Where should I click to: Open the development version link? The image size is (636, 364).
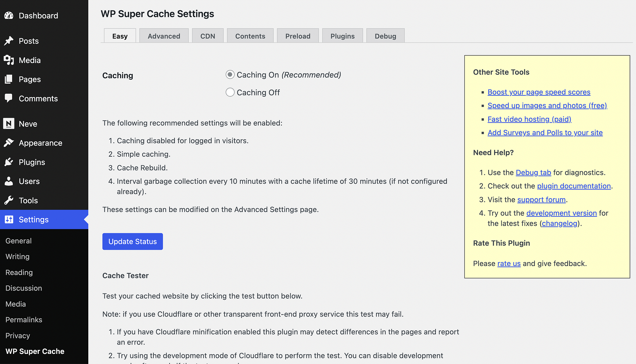[562, 213]
